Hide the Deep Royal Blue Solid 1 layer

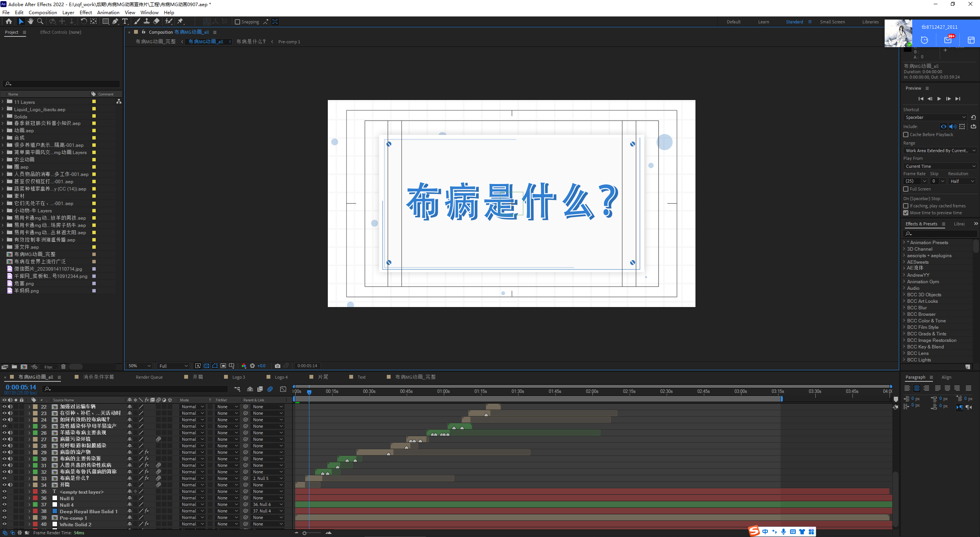pos(5,511)
